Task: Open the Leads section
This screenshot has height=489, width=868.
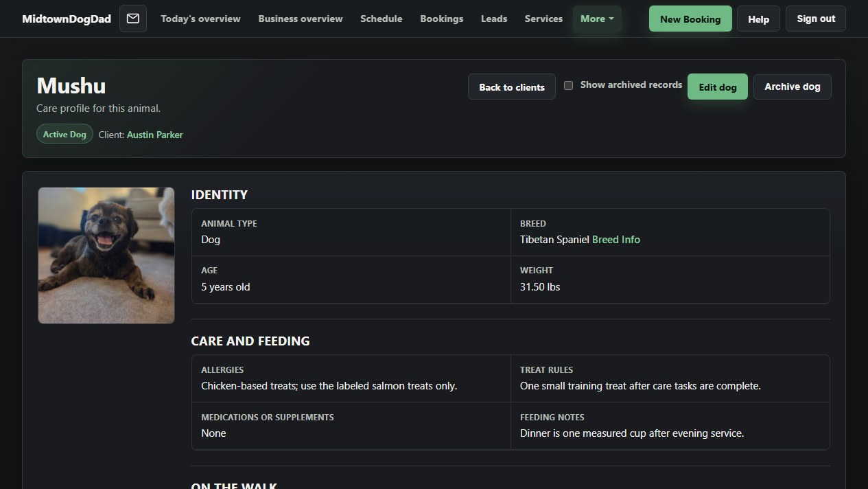Action: (x=494, y=19)
